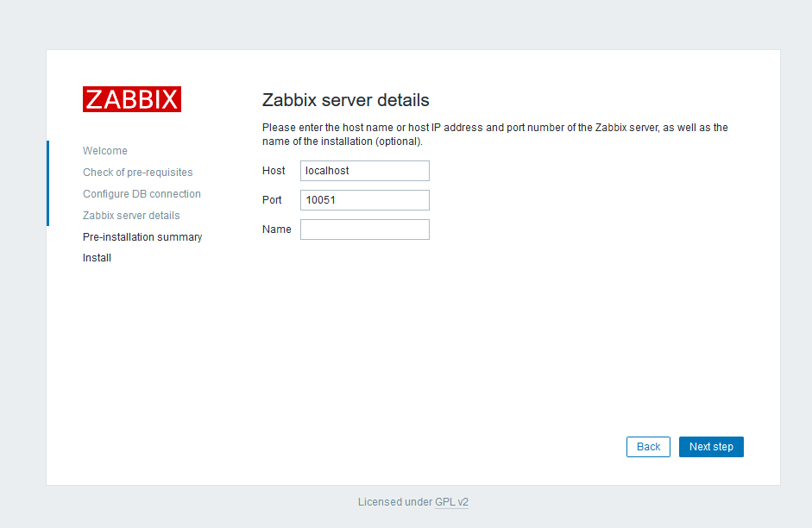This screenshot has height=528, width=812.
Task: Go Back to previous step
Action: pos(648,447)
